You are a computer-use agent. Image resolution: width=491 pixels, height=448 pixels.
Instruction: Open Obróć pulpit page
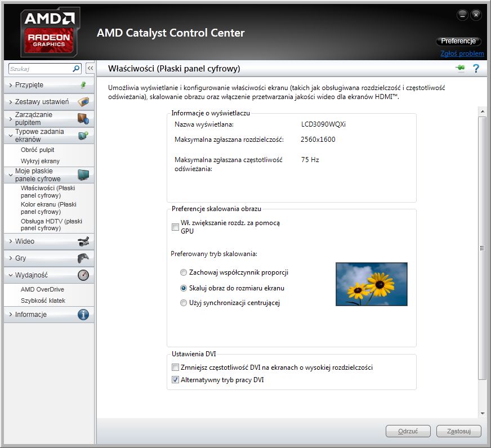[x=37, y=150]
